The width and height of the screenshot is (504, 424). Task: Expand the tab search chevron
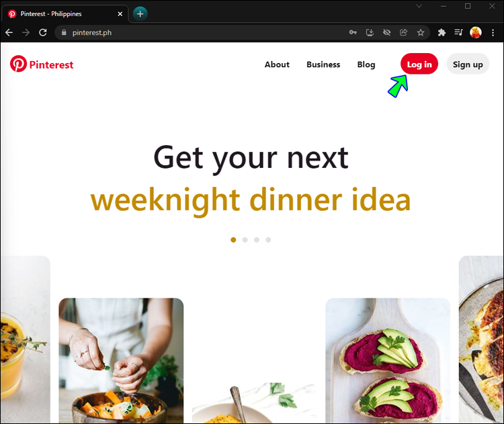[419, 6]
